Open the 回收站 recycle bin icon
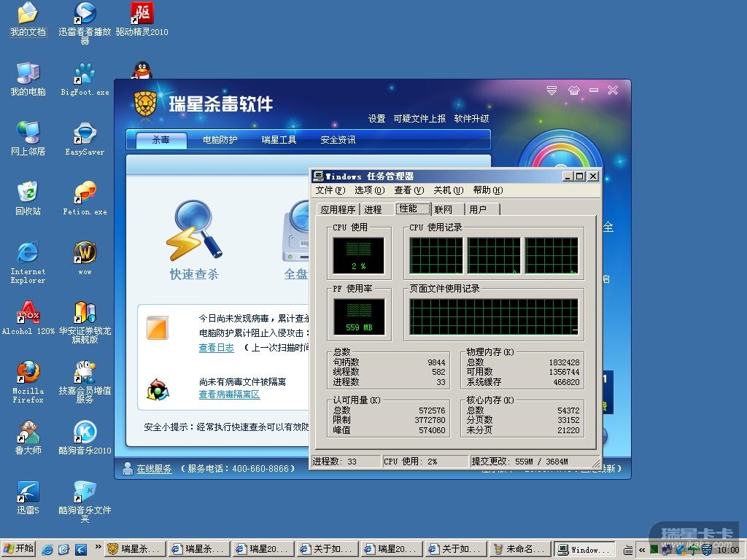The image size is (747, 560). pos(28,198)
